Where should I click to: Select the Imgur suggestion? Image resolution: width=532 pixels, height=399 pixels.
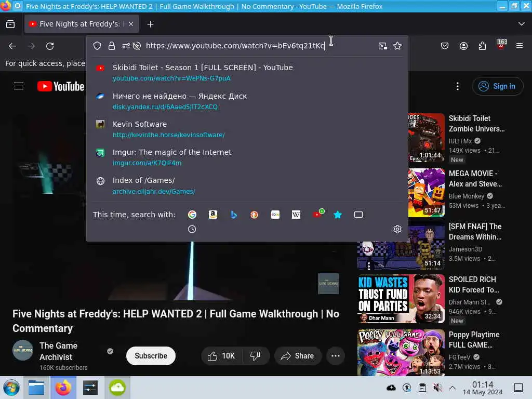(x=247, y=157)
